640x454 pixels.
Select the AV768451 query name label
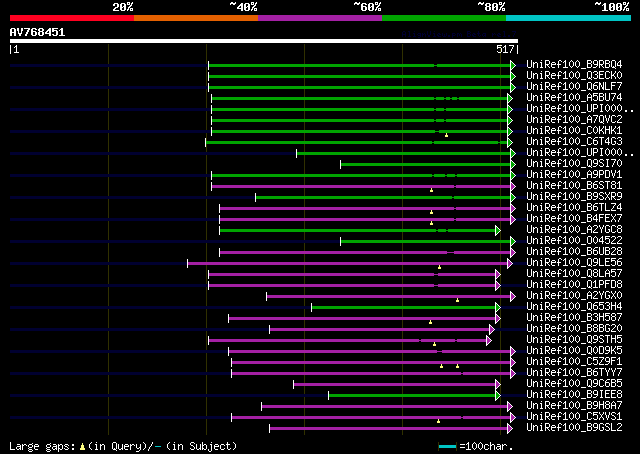(38, 32)
